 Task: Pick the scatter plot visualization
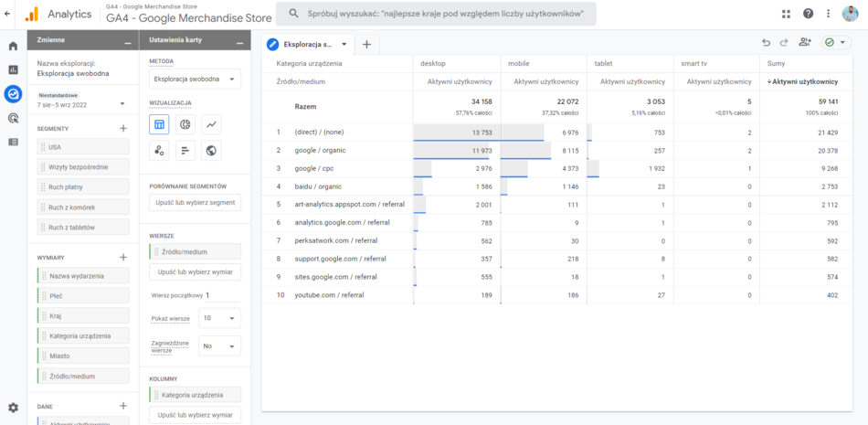(159, 151)
